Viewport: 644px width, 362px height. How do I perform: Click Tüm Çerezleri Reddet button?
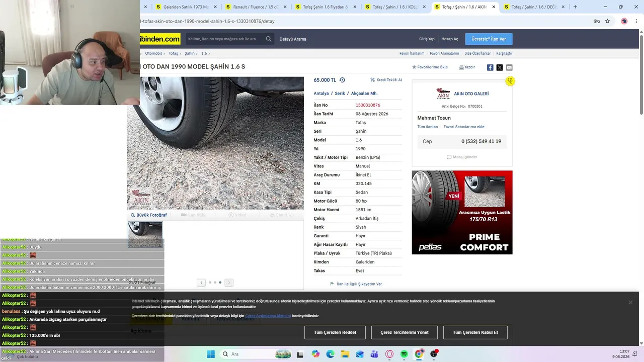click(x=335, y=332)
